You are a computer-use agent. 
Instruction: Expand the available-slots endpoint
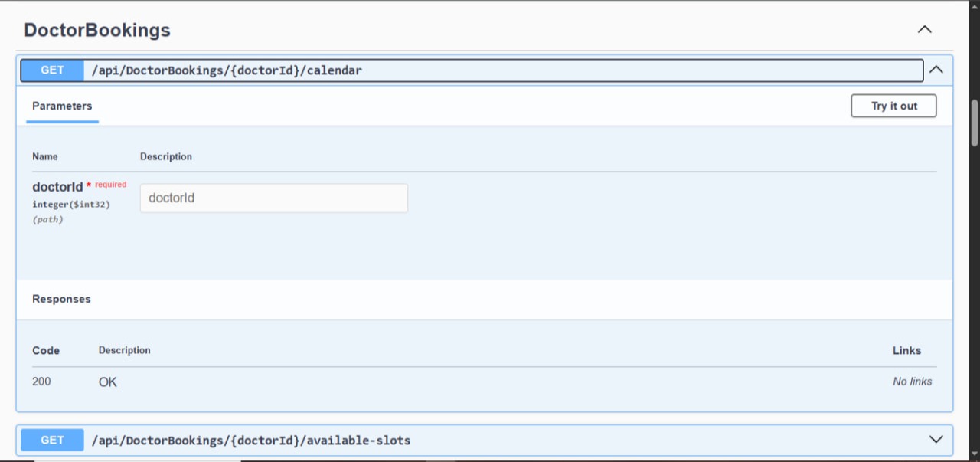tap(935, 439)
